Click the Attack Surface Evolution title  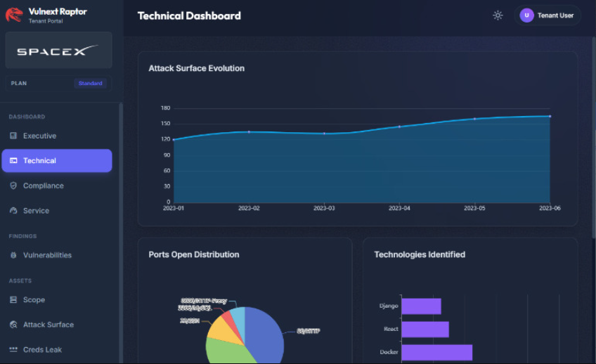click(x=197, y=68)
